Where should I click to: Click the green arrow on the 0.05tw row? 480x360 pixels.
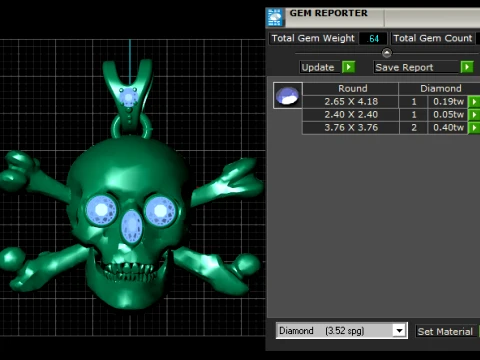coord(474,115)
